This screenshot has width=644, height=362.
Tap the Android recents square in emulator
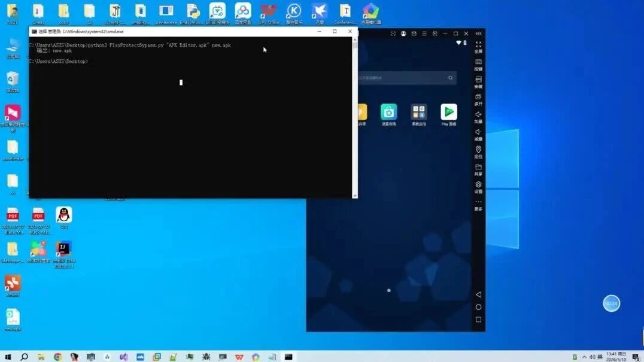point(478,320)
